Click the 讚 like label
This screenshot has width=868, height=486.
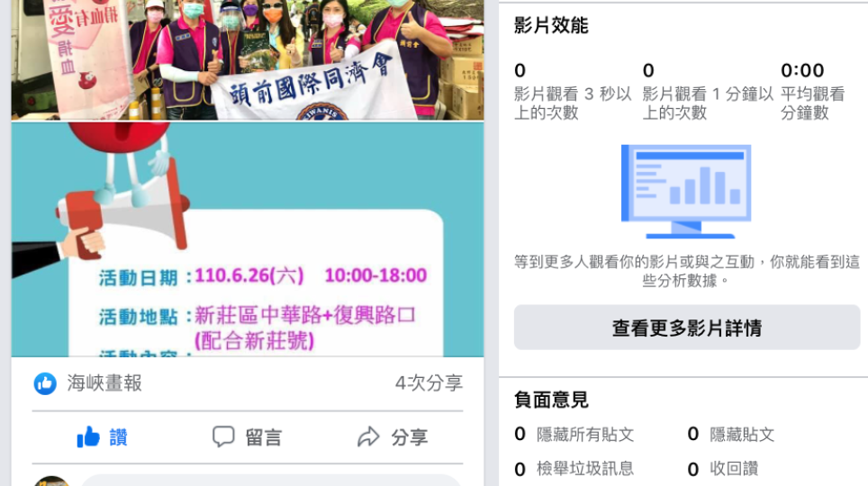point(119,437)
